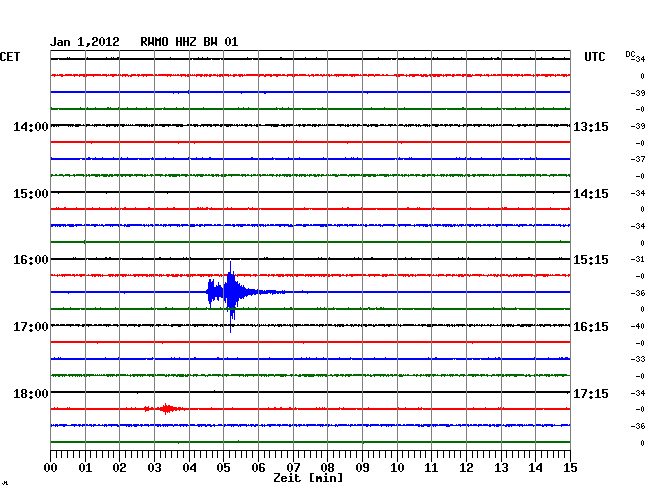This screenshot has height=494, width=650.
Task: Click x-axis minute label 07
Action: (293, 468)
